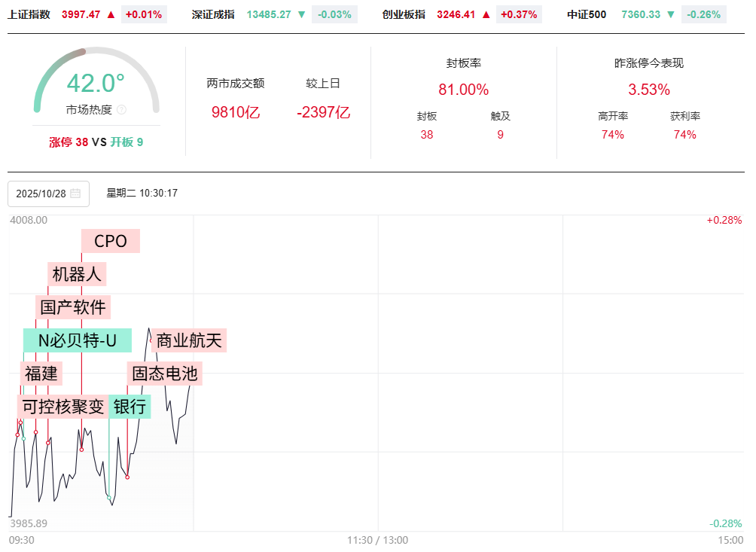Click the help icon beside 市场热度

click(122, 110)
